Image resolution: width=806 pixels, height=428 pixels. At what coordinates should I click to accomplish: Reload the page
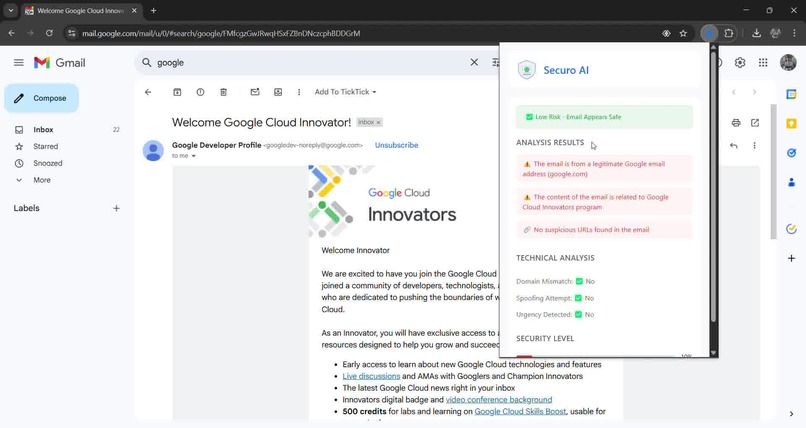(49, 33)
